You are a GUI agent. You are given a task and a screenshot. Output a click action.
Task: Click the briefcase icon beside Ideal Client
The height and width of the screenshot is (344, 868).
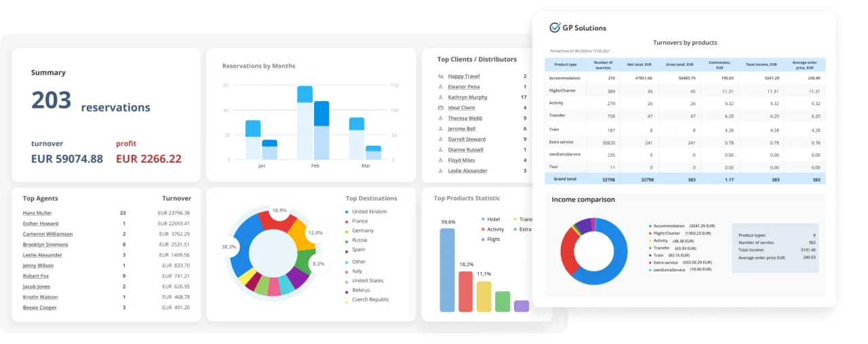click(x=441, y=108)
